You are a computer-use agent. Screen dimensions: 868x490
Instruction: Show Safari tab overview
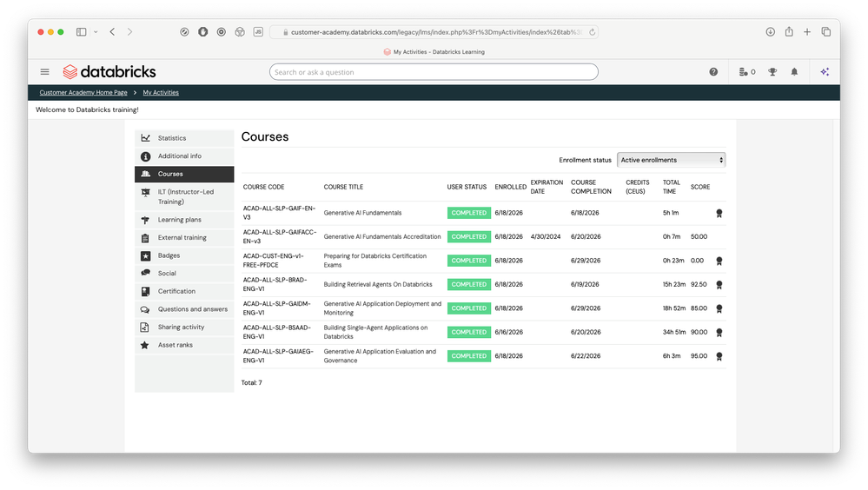(826, 32)
